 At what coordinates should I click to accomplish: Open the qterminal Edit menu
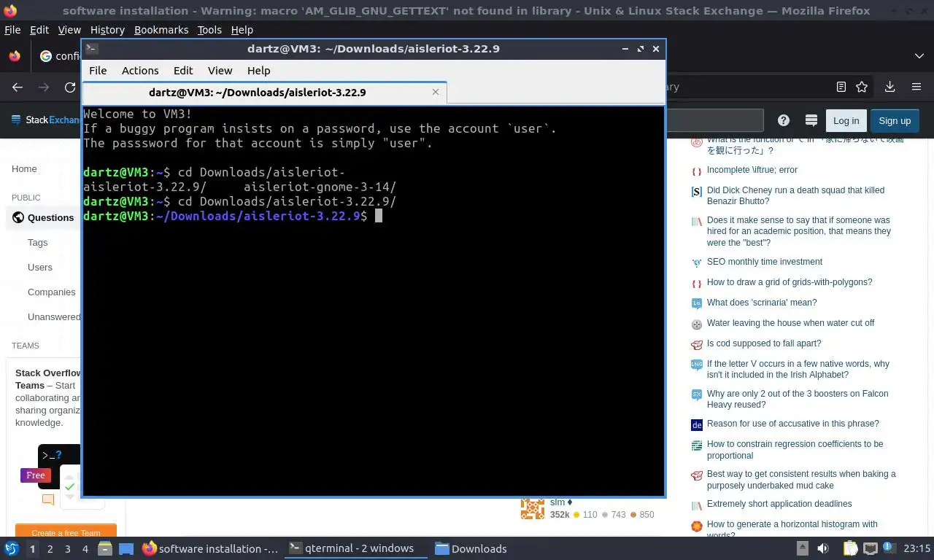coord(183,71)
